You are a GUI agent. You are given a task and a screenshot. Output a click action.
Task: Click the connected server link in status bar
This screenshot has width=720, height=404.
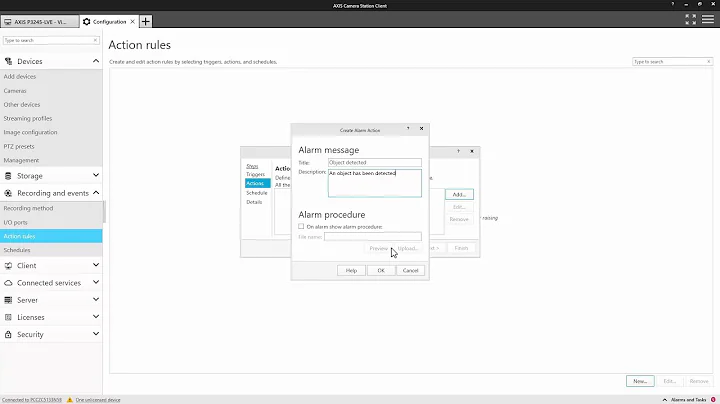32,400
